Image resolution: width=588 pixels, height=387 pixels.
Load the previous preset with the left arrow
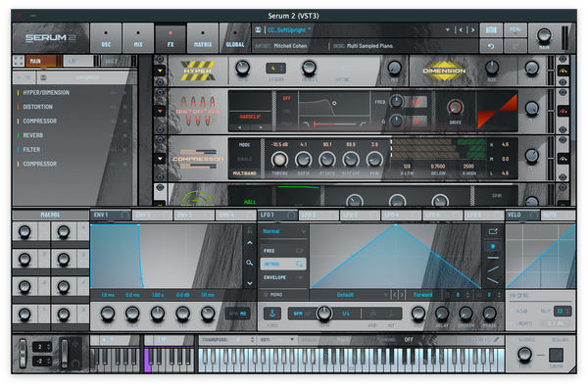point(461,30)
